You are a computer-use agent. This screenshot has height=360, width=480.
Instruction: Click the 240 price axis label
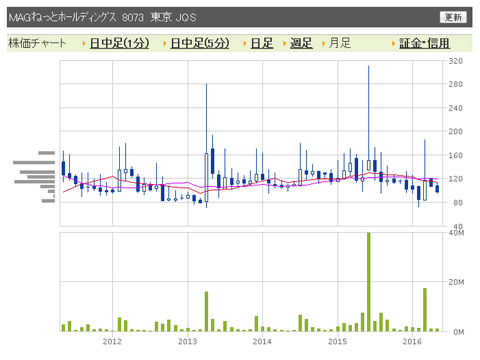click(456, 108)
